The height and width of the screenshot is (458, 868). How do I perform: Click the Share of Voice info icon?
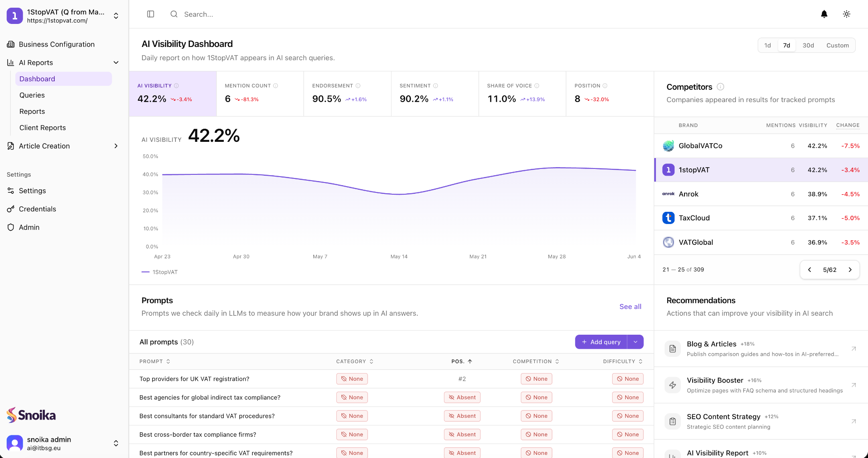pyautogui.click(x=537, y=86)
